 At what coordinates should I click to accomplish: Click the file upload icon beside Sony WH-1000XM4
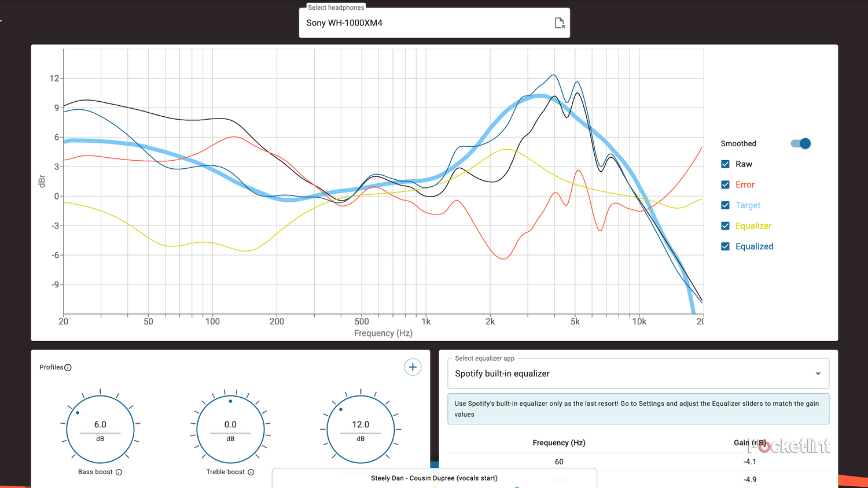coord(559,23)
